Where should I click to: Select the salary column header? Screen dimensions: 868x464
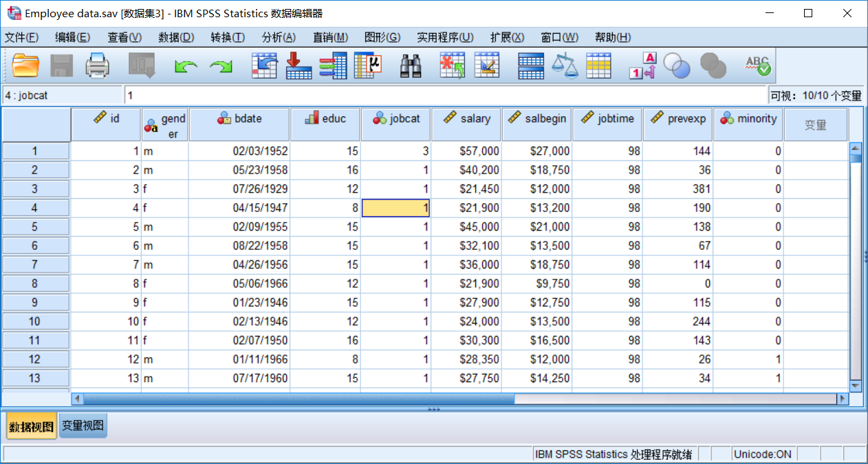[466, 125]
